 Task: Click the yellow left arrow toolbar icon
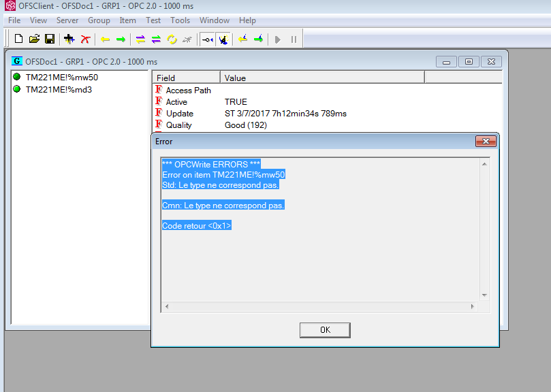click(x=105, y=39)
